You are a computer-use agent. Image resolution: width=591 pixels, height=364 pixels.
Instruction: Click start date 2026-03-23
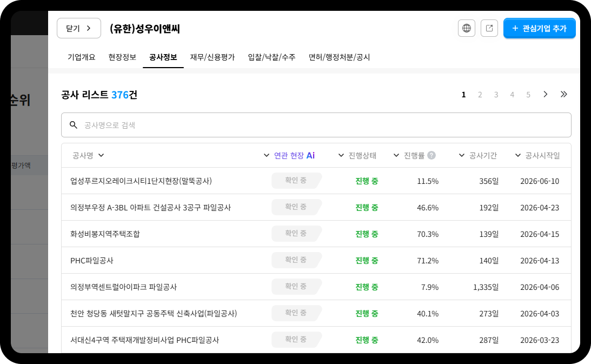point(540,340)
